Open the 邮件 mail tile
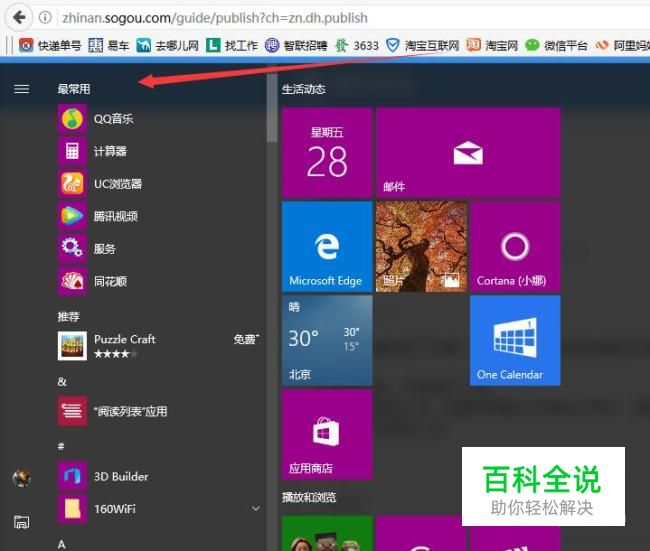This screenshot has width=650, height=551. pos(468,153)
